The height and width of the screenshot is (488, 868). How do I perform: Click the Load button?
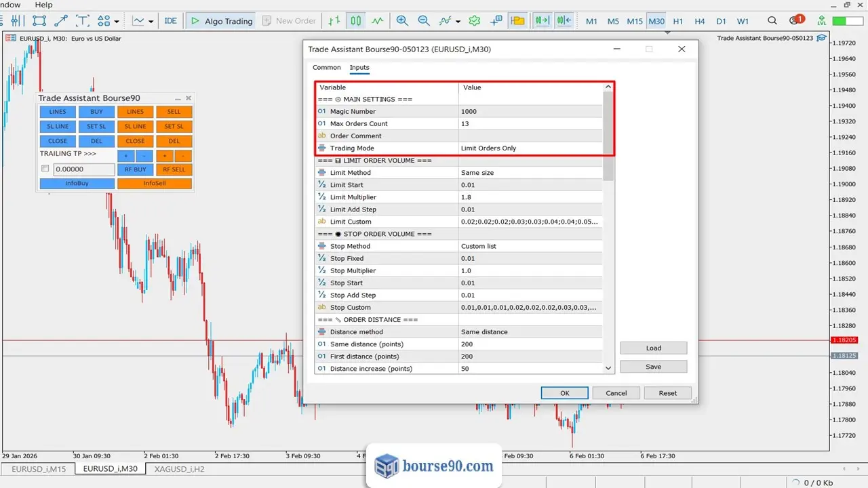(x=654, y=348)
